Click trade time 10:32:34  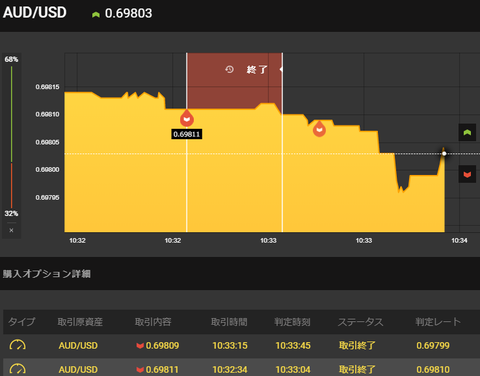[x=230, y=370]
